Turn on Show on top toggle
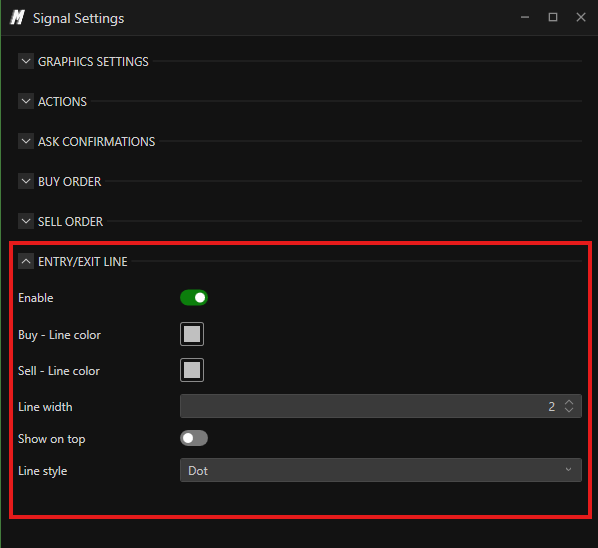The height and width of the screenshot is (548, 598). click(x=194, y=438)
